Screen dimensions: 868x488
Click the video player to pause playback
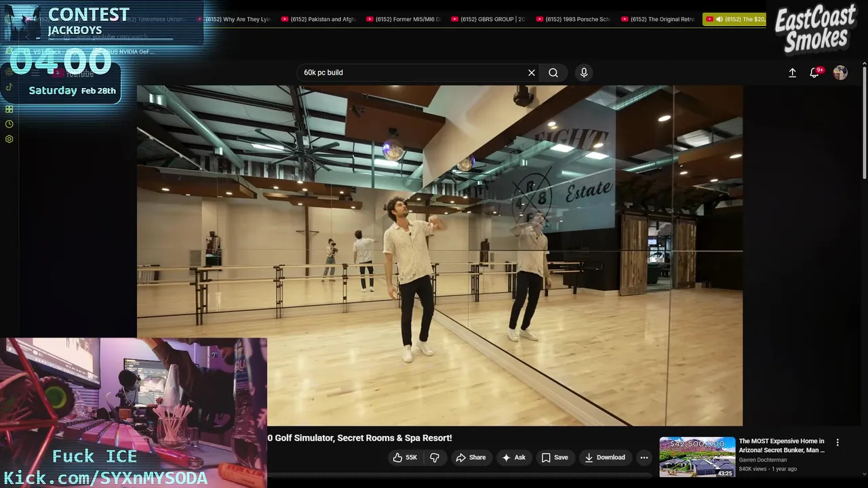coord(439,256)
